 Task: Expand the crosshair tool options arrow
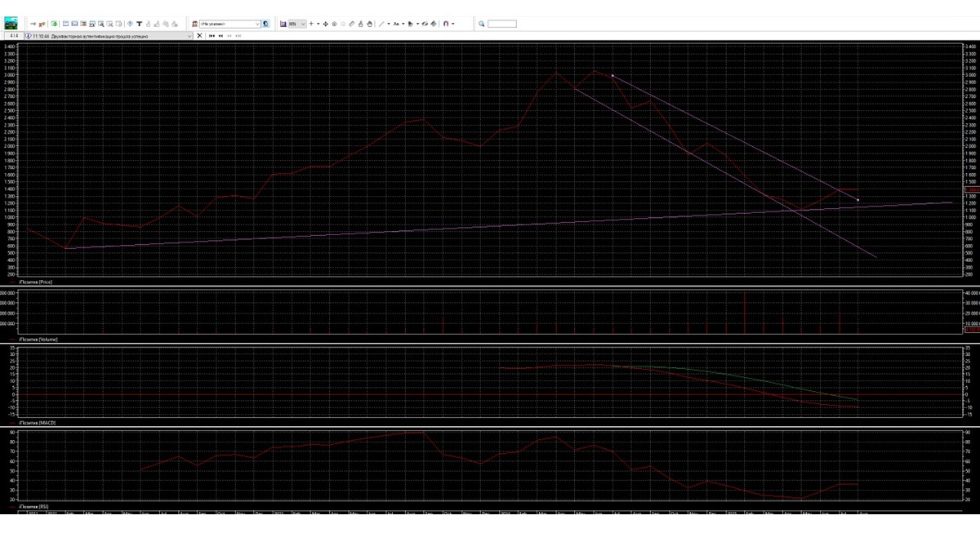[x=318, y=24]
